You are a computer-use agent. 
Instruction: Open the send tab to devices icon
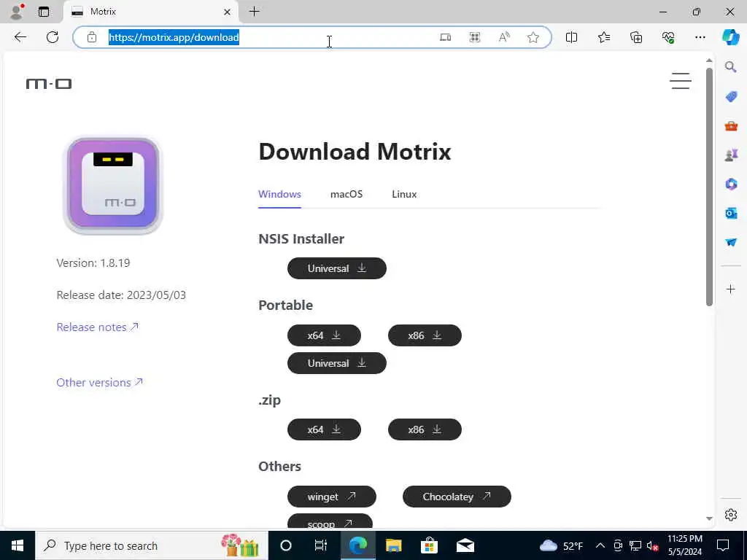tap(446, 37)
